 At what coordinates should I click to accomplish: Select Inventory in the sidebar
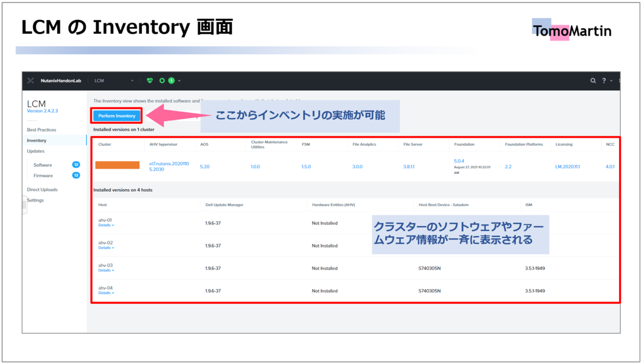pos(37,141)
